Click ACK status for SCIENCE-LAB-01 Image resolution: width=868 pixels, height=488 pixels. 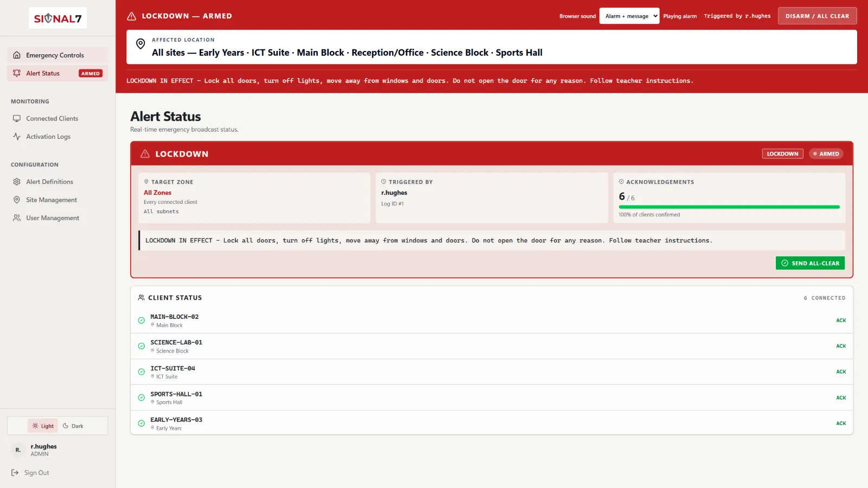pyautogui.click(x=841, y=346)
